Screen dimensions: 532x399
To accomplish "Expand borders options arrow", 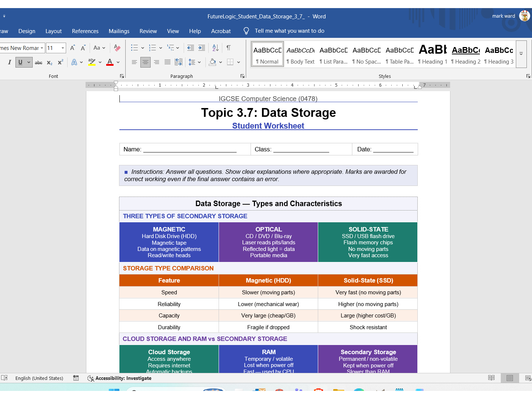I will [238, 62].
